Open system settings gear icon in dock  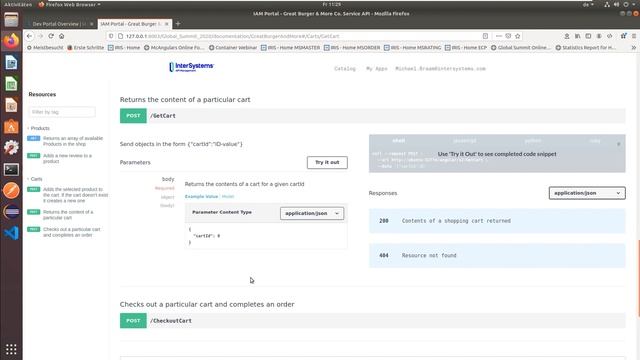11,148
